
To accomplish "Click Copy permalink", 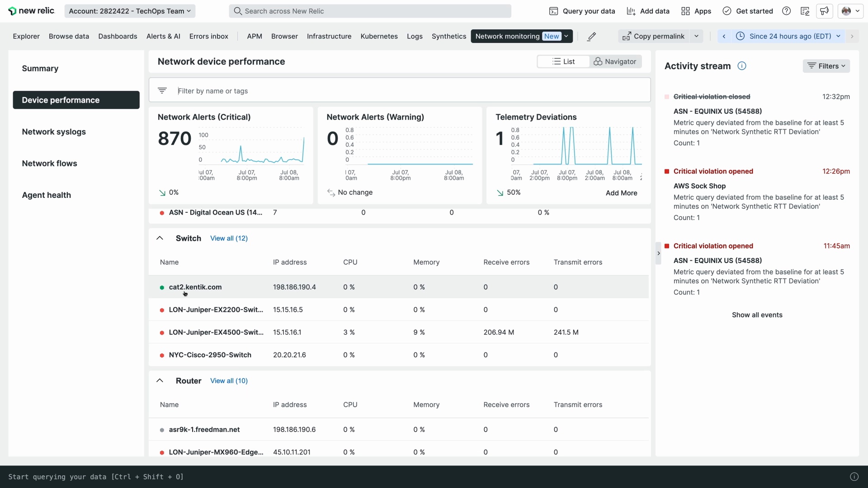I will (654, 36).
